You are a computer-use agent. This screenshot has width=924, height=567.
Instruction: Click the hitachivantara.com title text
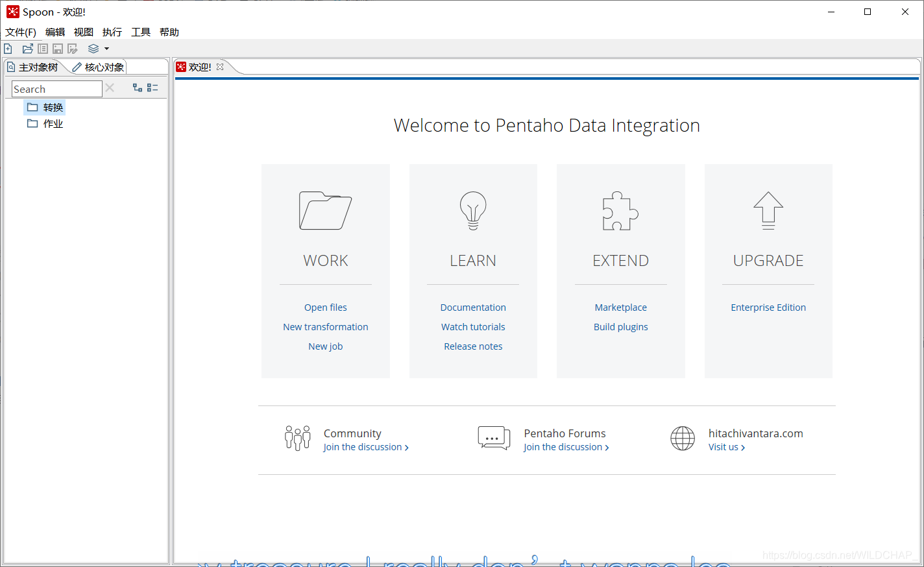756,433
